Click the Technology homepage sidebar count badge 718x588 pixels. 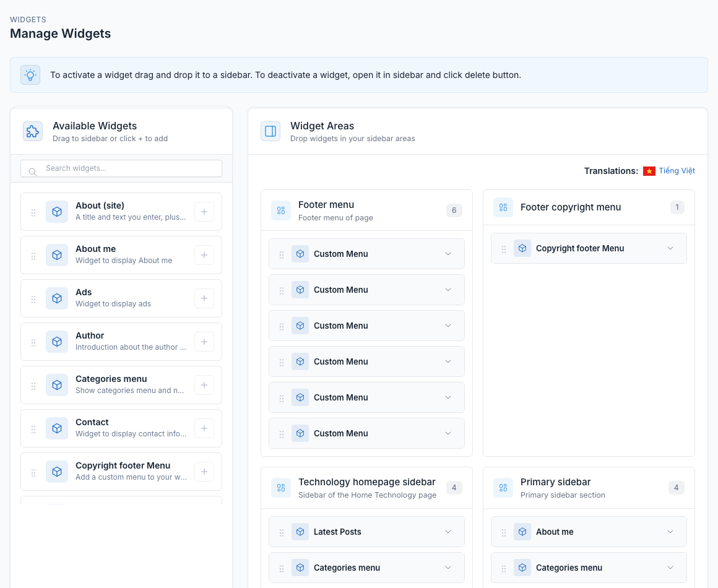454,488
